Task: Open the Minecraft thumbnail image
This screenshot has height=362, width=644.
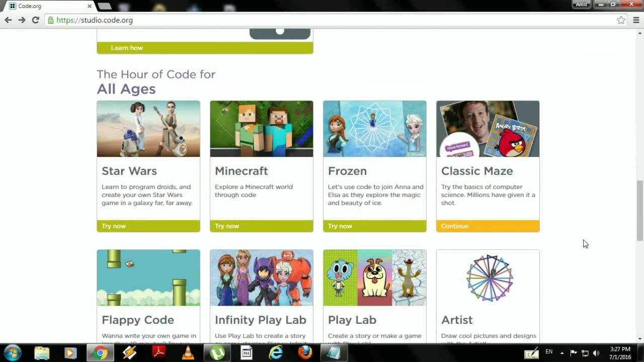Action: click(x=262, y=129)
